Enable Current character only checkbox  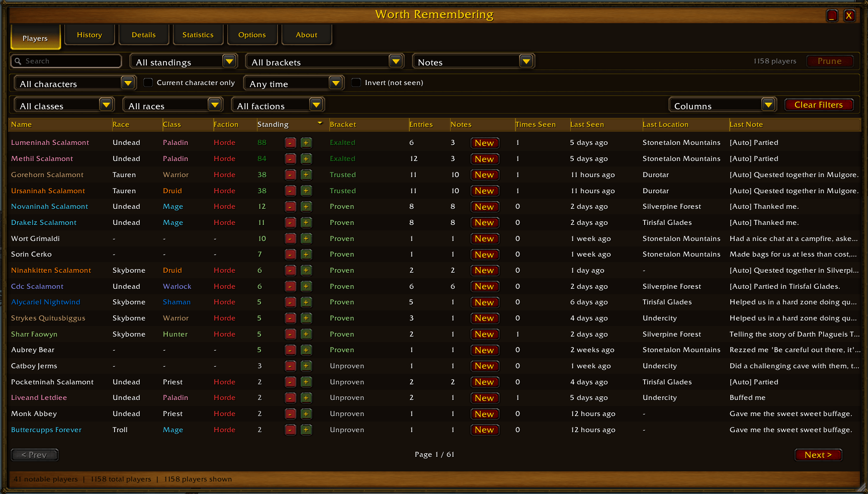(x=148, y=83)
